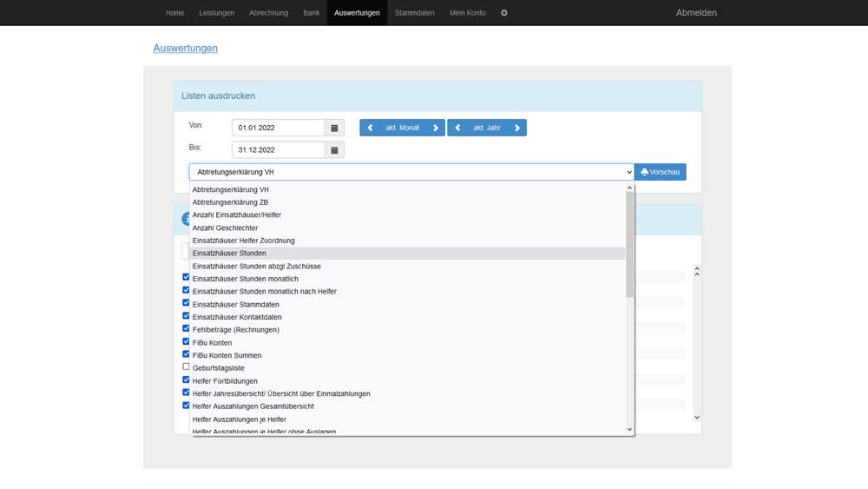Enable the unchecked checkbox beside Geburtstagsliste
This screenshot has width=868, height=489.
click(186, 367)
